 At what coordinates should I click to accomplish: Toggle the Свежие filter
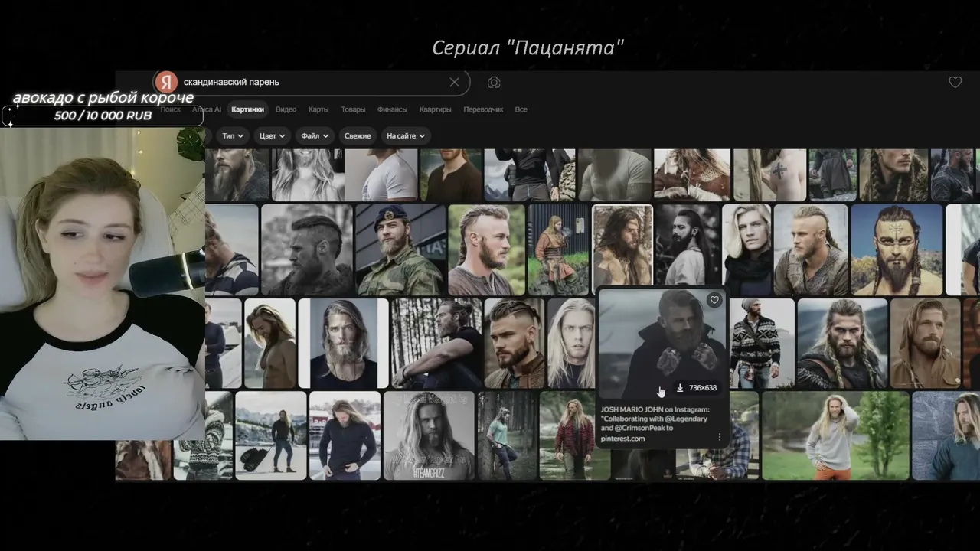click(358, 135)
